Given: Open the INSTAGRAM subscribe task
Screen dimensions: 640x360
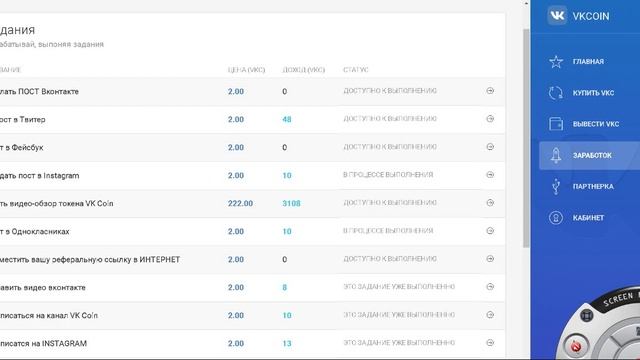Looking at the screenshot, I should coord(43,344).
